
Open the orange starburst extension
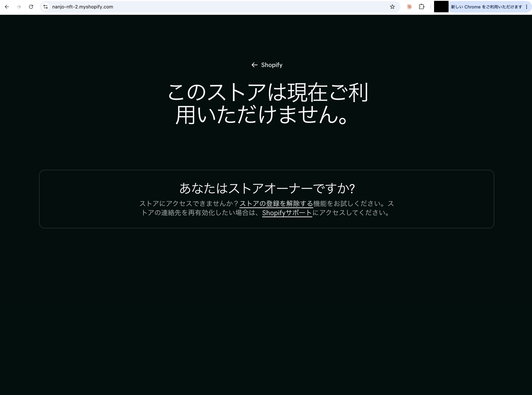(409, 7)
